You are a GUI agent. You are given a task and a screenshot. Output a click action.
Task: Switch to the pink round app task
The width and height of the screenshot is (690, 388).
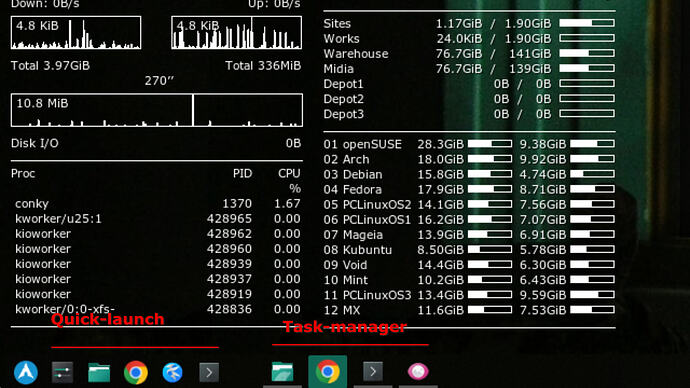(x=418, y=372)
